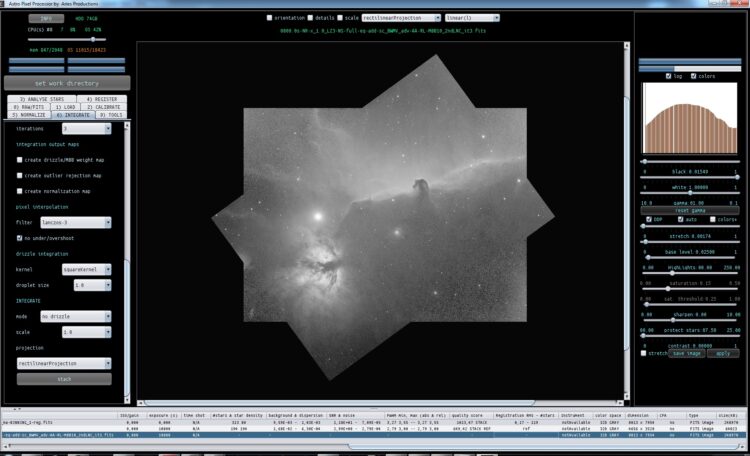Toggle the orientation checkbox above the image
Screen dimensions: 750x456
(269, 18)
